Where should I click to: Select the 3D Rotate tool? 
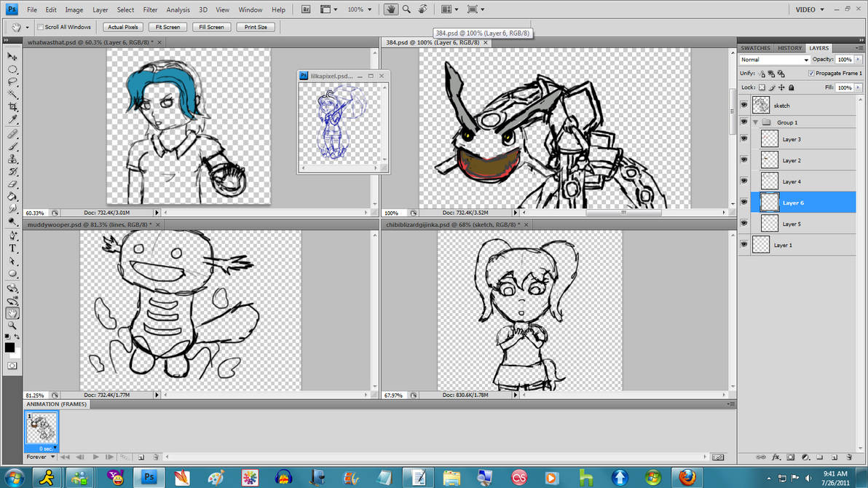click(x=12, y=288)
